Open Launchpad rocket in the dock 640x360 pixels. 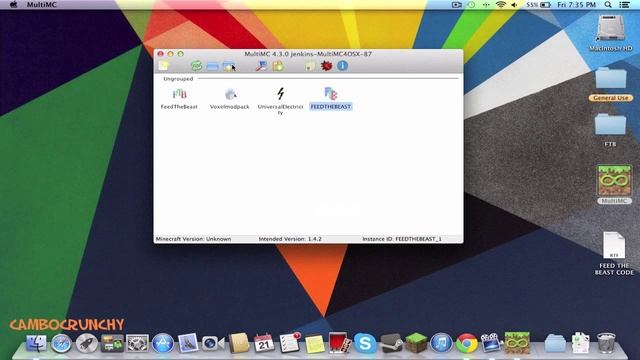pos(87,344)
